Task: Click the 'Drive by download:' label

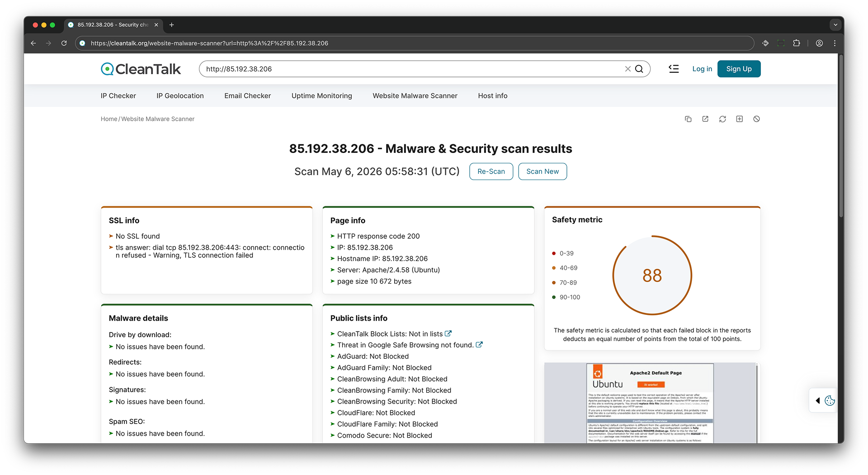Action: click(x=140, y=335)
